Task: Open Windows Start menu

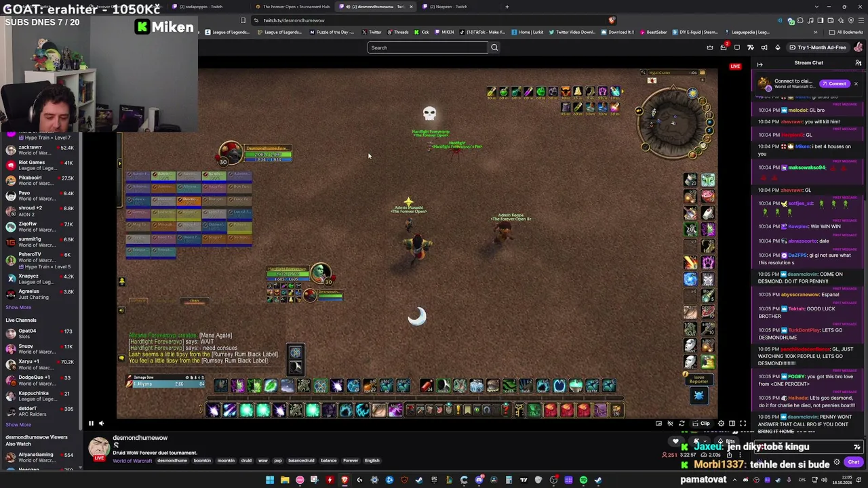Action: (x=269, y=480)
